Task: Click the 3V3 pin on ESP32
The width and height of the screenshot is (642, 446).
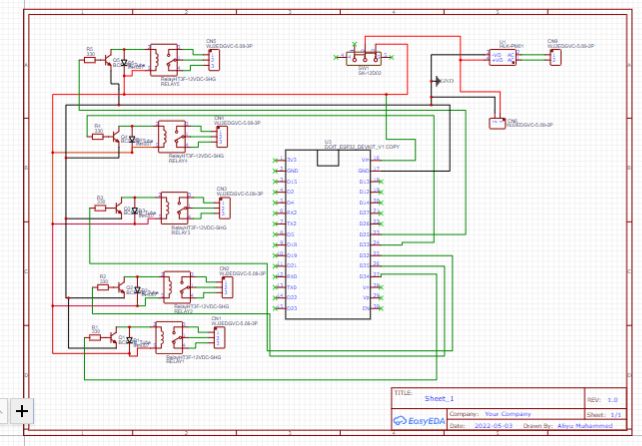Action: [x=292, y=160]
